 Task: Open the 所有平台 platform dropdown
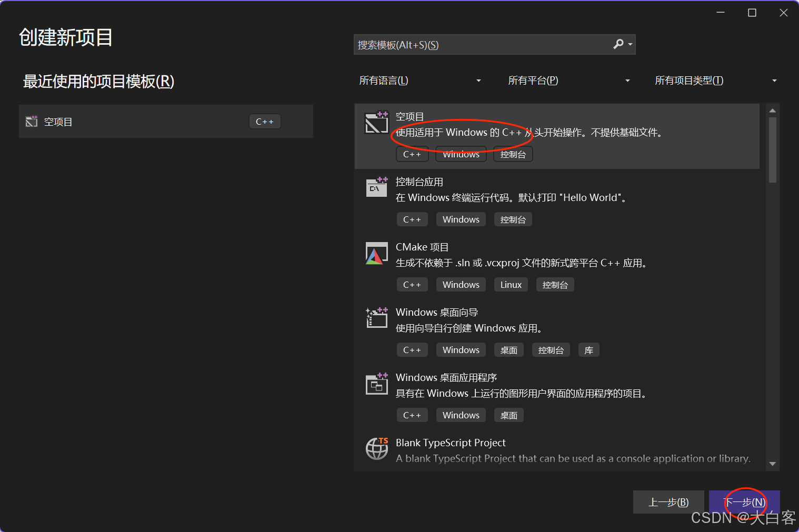click(568, 80)
